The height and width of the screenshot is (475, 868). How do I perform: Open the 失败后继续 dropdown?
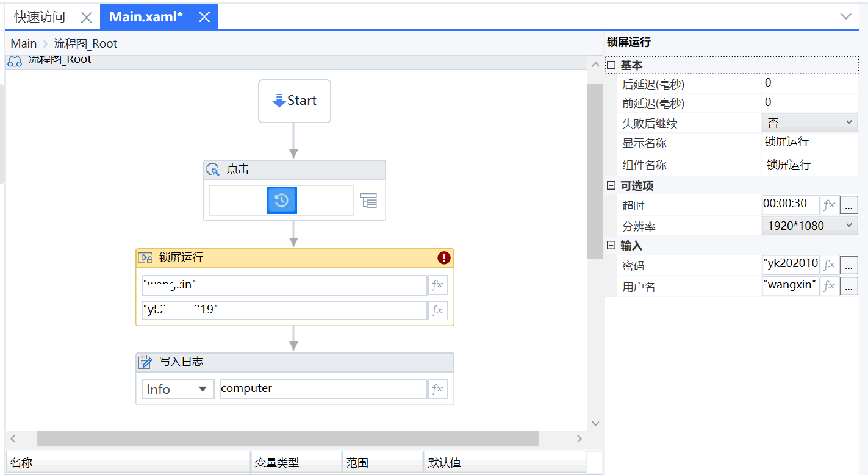[x=810, y=123]
